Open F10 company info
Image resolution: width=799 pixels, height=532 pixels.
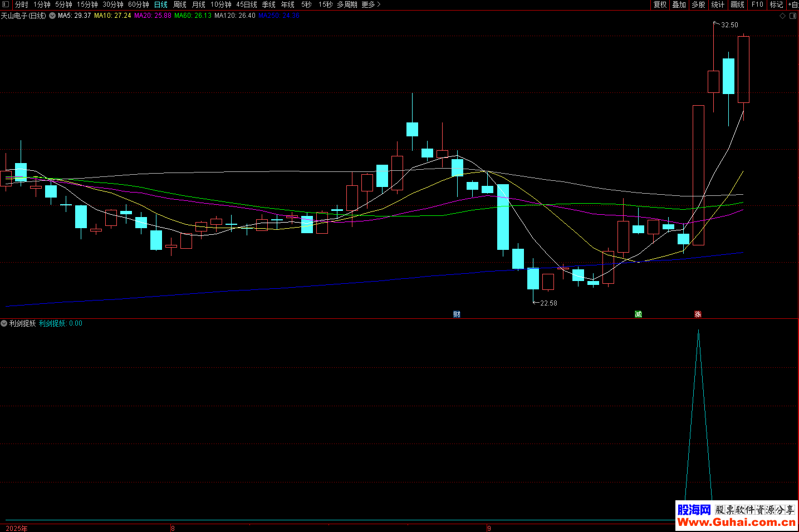(x=757, y=4)
